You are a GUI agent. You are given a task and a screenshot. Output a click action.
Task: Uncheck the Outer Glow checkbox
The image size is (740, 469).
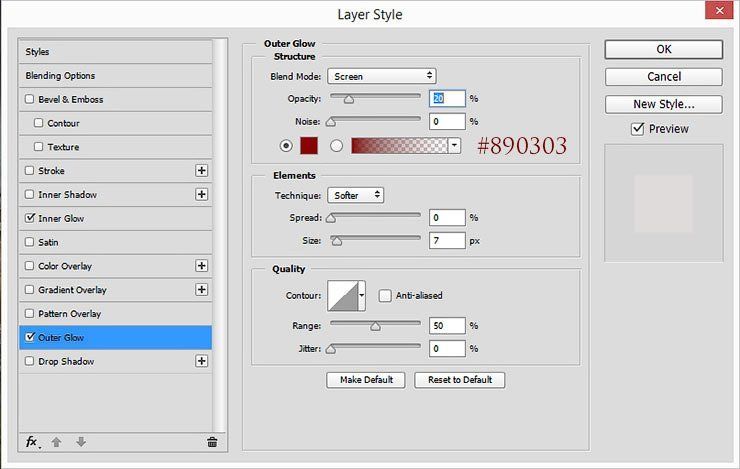pos(30,337)
